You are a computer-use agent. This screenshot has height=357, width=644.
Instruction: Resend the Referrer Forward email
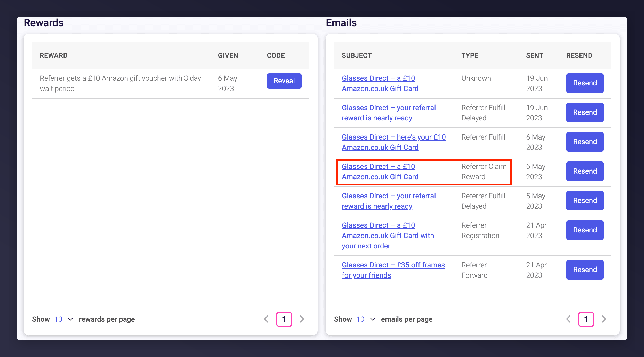coord(585,270)
